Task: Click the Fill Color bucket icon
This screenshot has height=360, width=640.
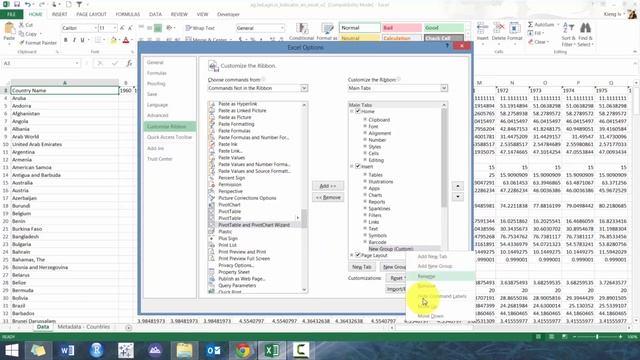Action: [x=114, y=40]
